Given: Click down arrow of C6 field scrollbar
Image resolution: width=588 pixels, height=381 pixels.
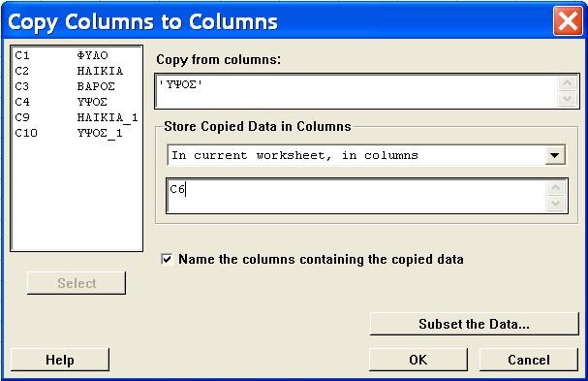Looking at the screenshot, I should [555, 204].
